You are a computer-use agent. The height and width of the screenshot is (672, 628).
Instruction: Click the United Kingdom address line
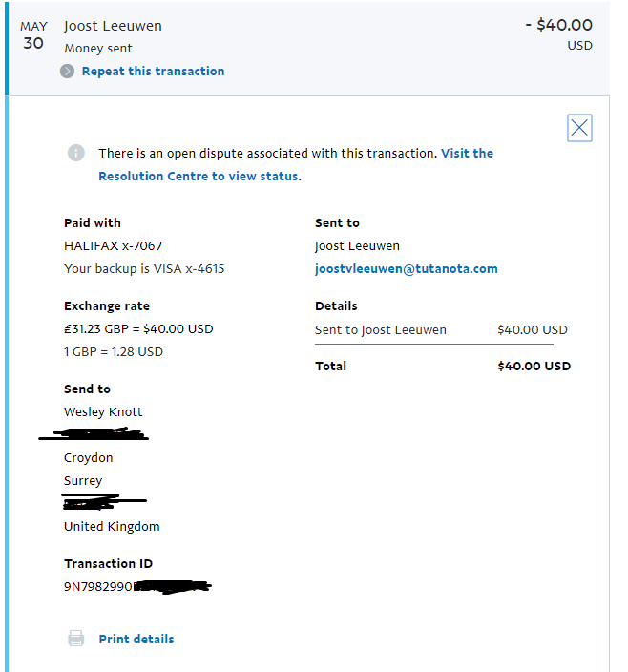coord(112,527)
